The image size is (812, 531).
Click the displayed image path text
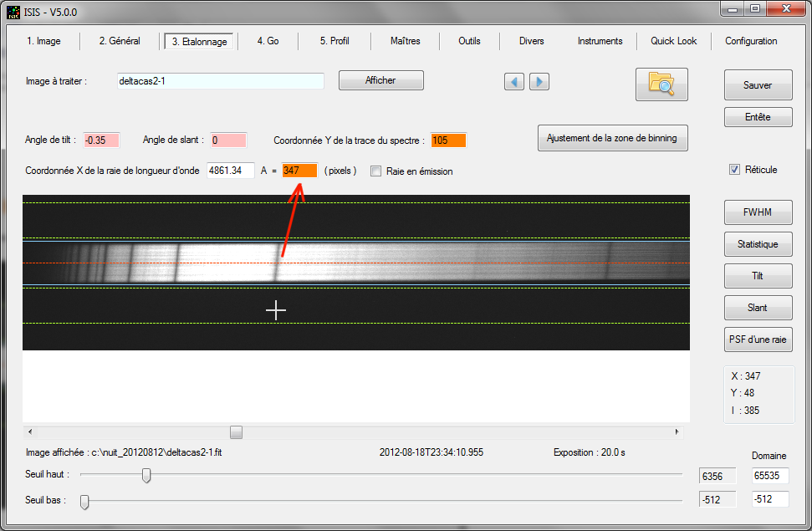pos(124,452)
